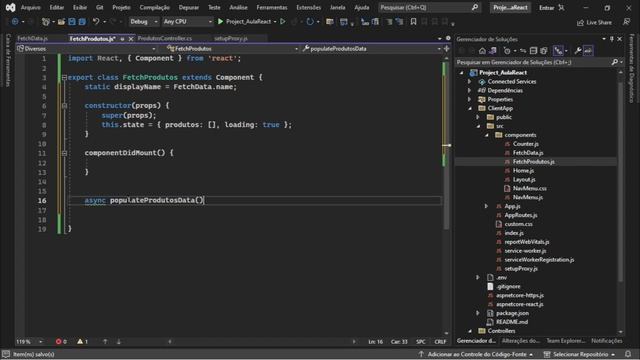The width and height of the screenshot is (640, 360).
Task: Select FetchData.js in the components tree
Action: pos(528,153)
